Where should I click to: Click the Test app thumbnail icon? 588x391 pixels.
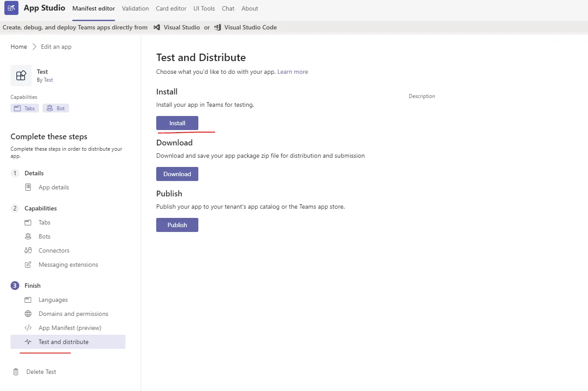pyautogui.click(x=21, y=76)
